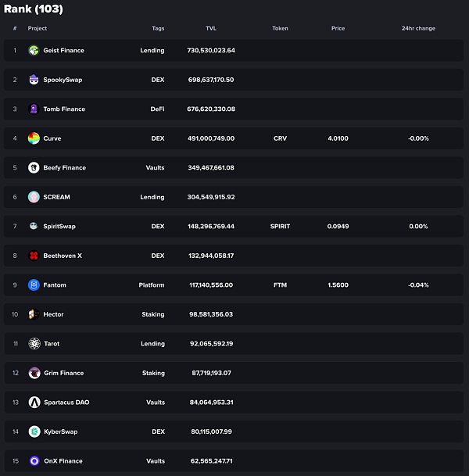This screenshot has width=469, height=476.
Task: Click the CRV token label
Action: click(280, 138)
